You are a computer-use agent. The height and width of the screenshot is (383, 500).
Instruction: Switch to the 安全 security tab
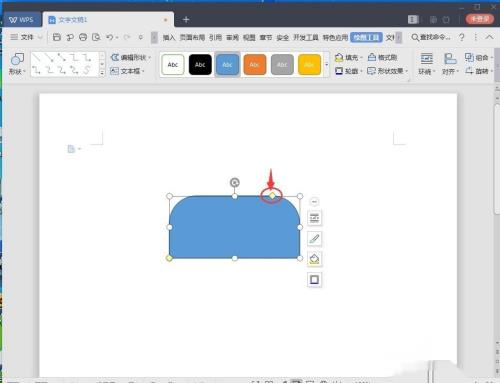282,37
